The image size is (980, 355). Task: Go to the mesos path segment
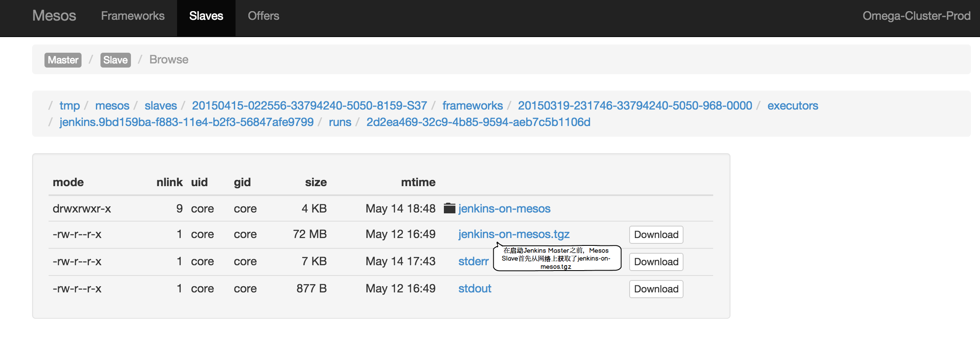point(112,106)
